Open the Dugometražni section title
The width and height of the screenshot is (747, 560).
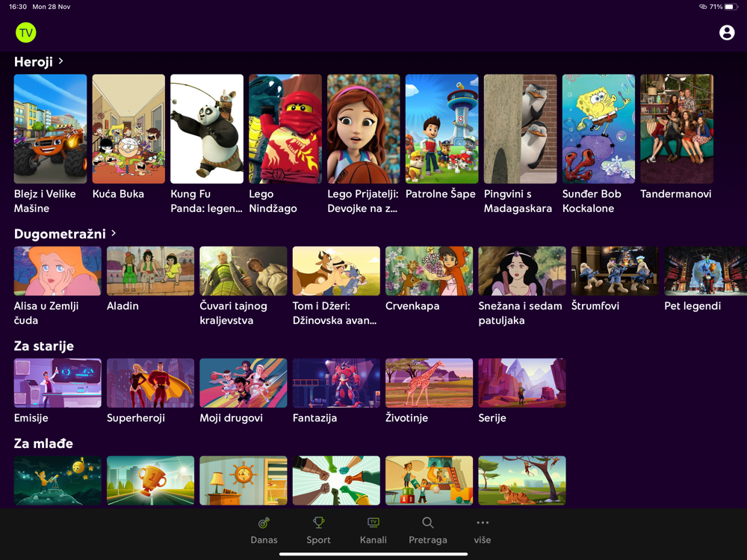pos(60,234)
